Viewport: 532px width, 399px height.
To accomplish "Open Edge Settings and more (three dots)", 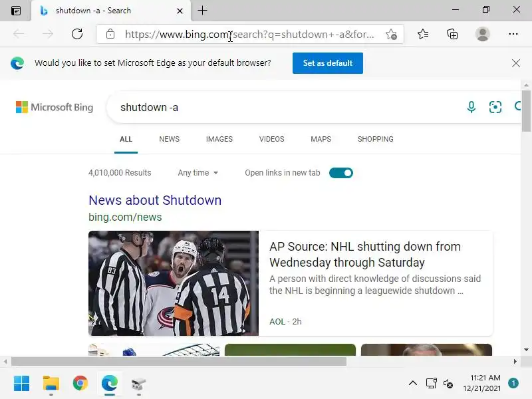I will 513,34.
